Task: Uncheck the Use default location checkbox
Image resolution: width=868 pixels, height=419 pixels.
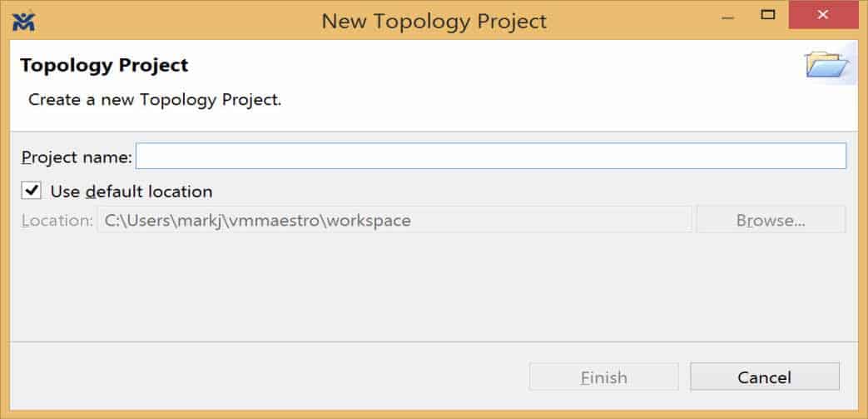Action: [31, 191]
